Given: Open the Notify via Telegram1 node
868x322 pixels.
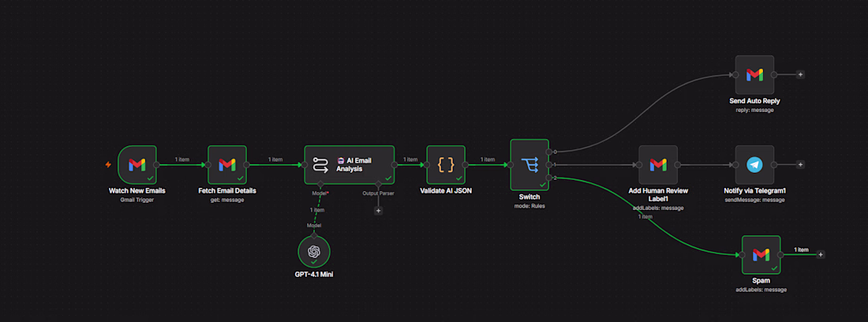Looking at the screenshot, I should pos(754,164).
